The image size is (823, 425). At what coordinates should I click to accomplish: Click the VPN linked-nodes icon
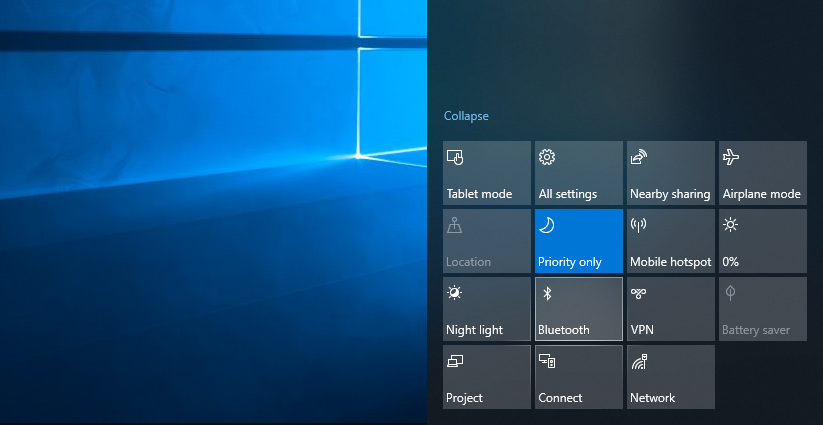pyautogui.click(x=638, y=293)
